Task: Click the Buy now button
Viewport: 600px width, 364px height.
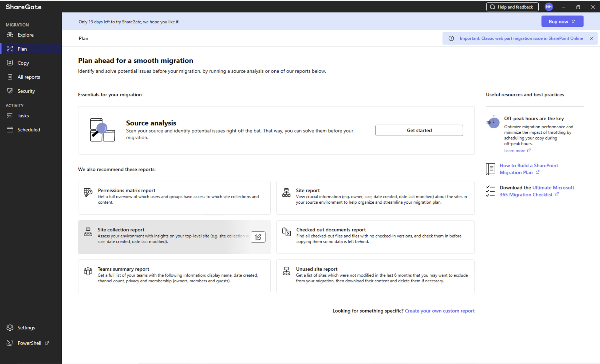Action: [562, 21]
